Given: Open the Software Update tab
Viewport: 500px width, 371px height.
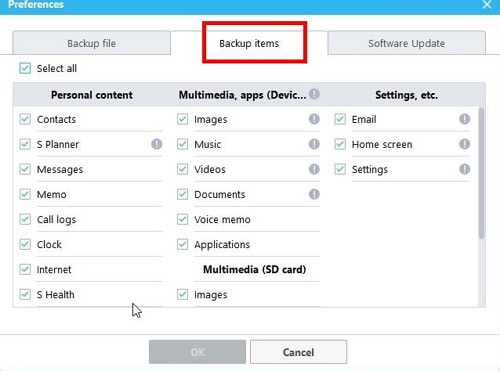Looking at the screenshot, I should (x=406, y=43).
